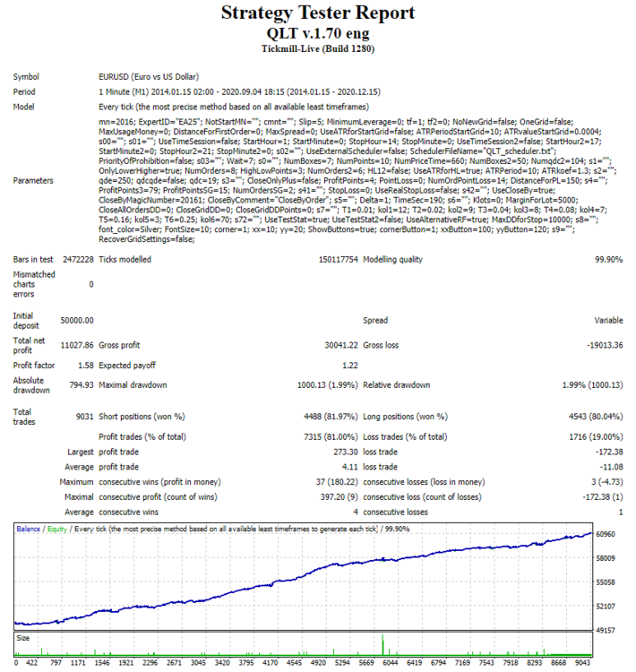Click the Tickmill-Live (Build 1280) subtitle

tap(318, 49)
